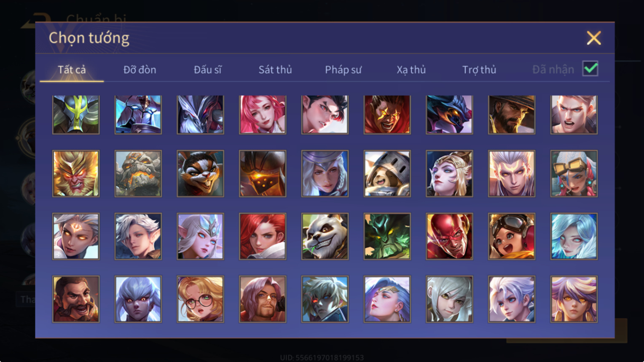Select the raccoon-like furry hero

click(x=201, y=174)
